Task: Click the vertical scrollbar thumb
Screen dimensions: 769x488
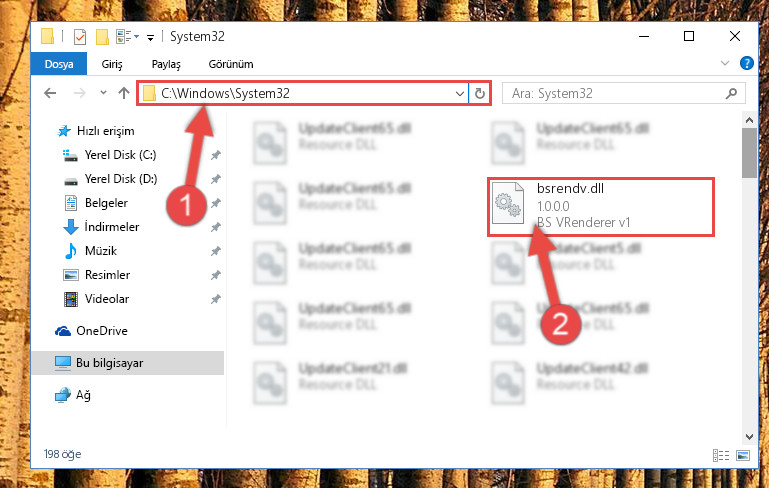Action: coord(749,153)
